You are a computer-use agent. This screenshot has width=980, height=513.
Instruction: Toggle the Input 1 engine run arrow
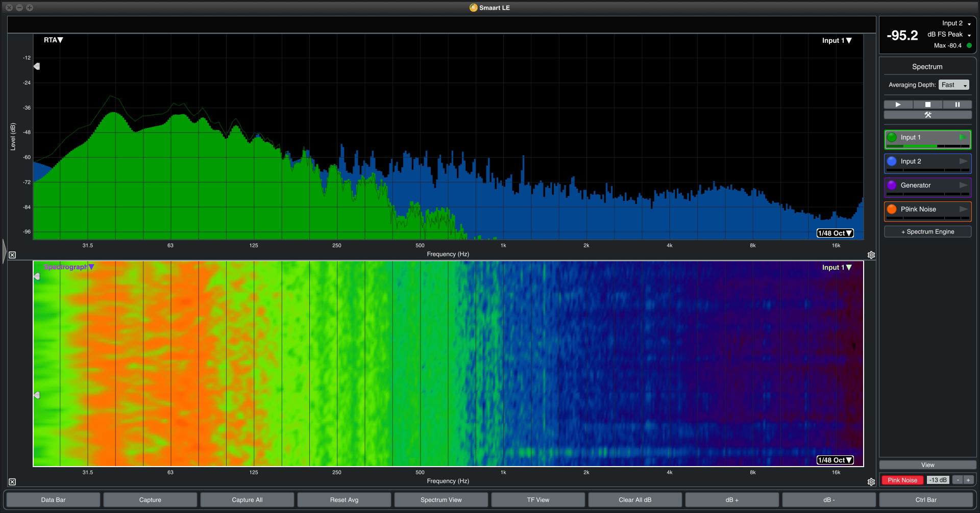963,137
